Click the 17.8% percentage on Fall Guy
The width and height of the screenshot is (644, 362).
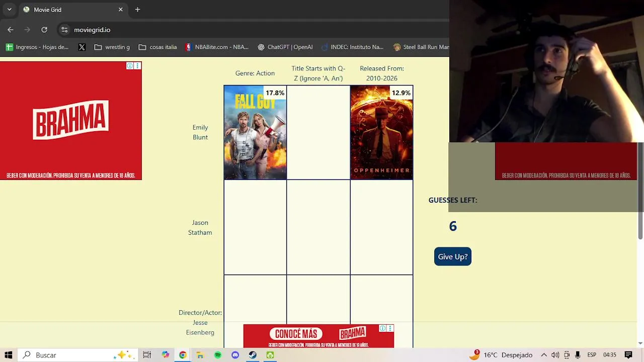275,93
